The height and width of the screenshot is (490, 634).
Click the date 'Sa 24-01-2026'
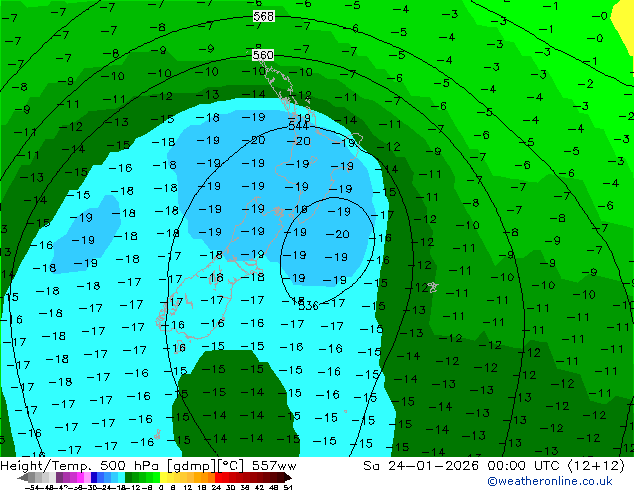tap(421, 466)
